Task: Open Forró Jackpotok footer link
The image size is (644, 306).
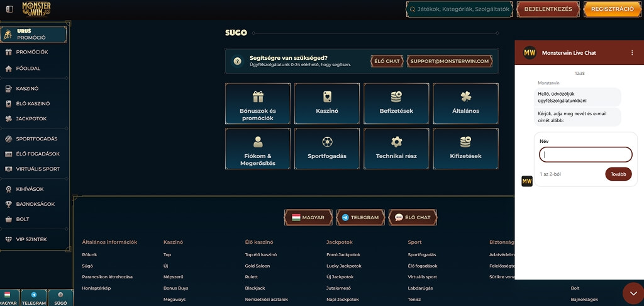Action: pyautogui.click(x=343, y=254)
